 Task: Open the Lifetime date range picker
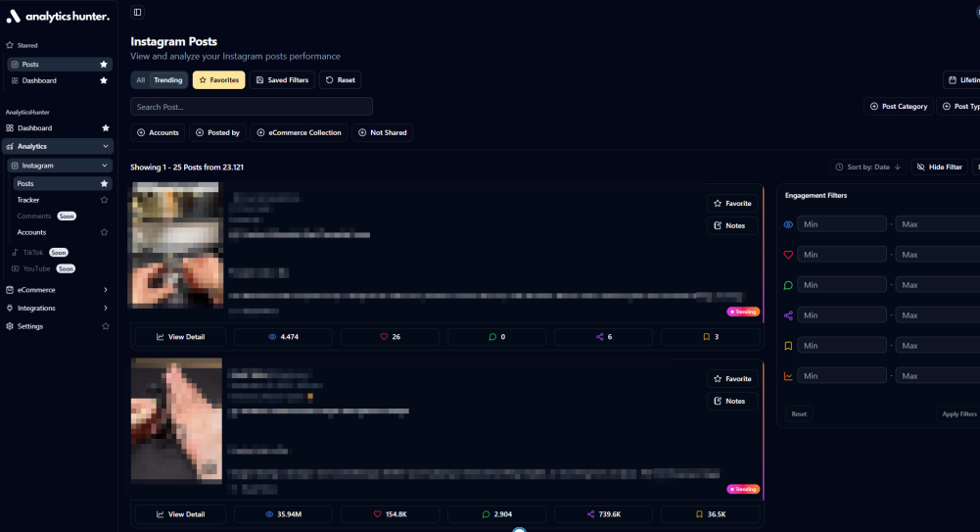962,80
